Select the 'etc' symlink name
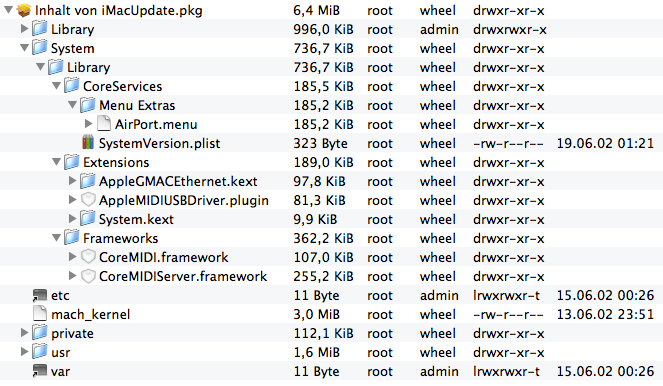The width and height of the screenshot is (663, 386). 60,296
